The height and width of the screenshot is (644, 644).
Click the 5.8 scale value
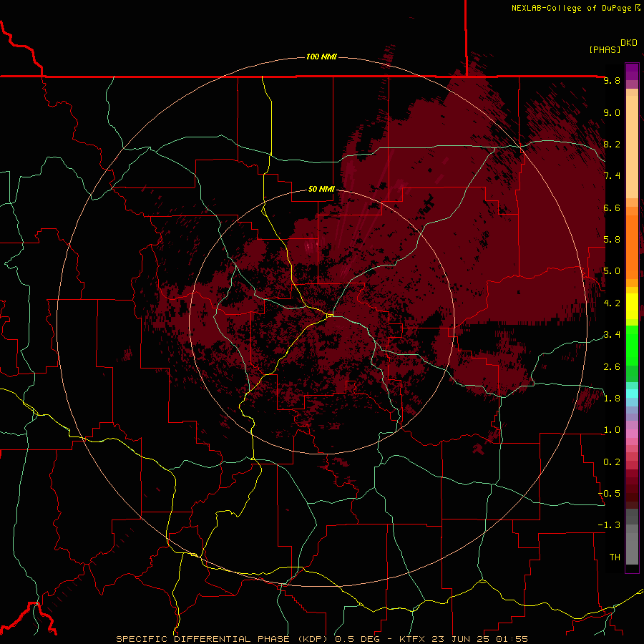tap(612, 240)
